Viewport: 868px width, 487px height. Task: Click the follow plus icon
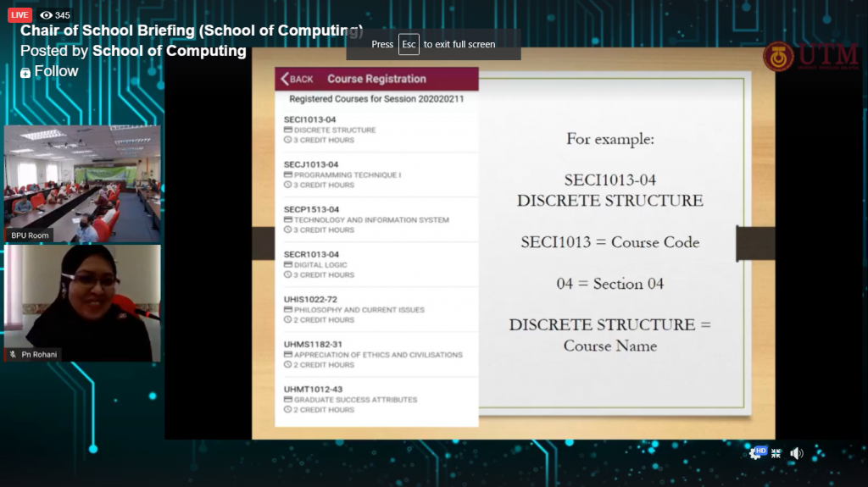pyautogui.click(x=25, y=73)
